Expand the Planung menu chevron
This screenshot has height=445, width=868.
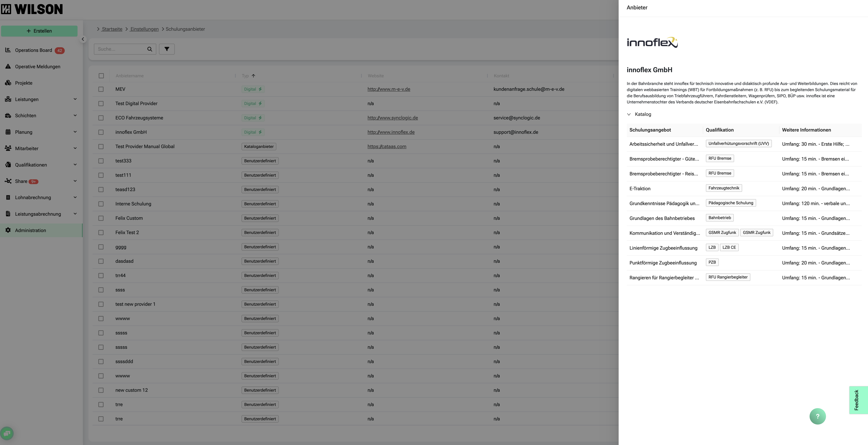75,132
